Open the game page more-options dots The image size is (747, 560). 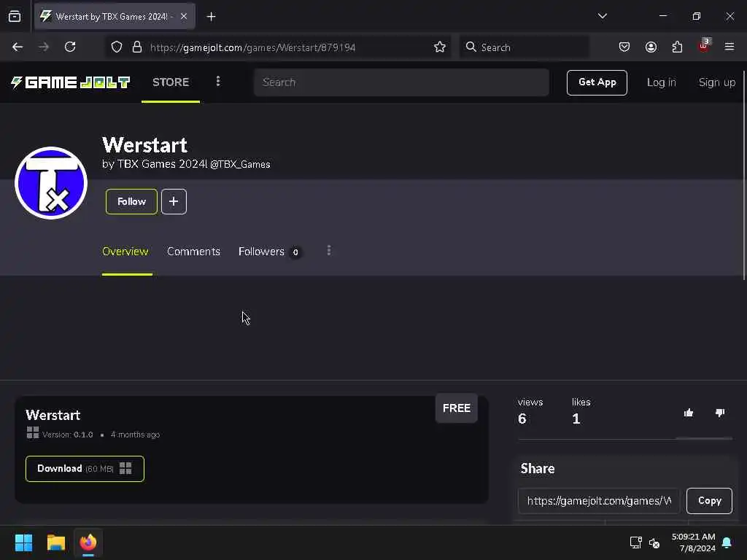tap(329, 251)
